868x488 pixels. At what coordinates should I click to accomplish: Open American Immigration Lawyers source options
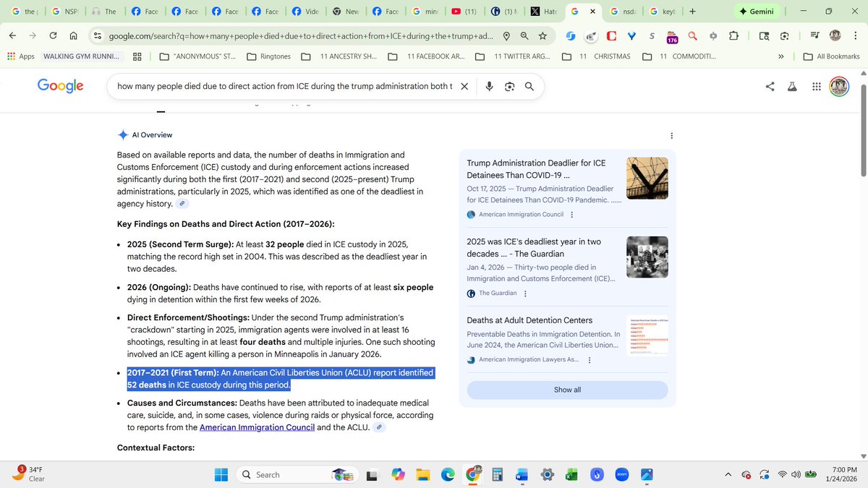[x=590, y=360]
